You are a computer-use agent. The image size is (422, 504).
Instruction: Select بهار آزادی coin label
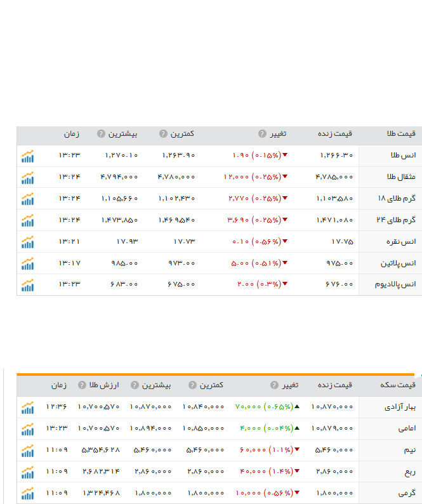[x=400, y=407]
